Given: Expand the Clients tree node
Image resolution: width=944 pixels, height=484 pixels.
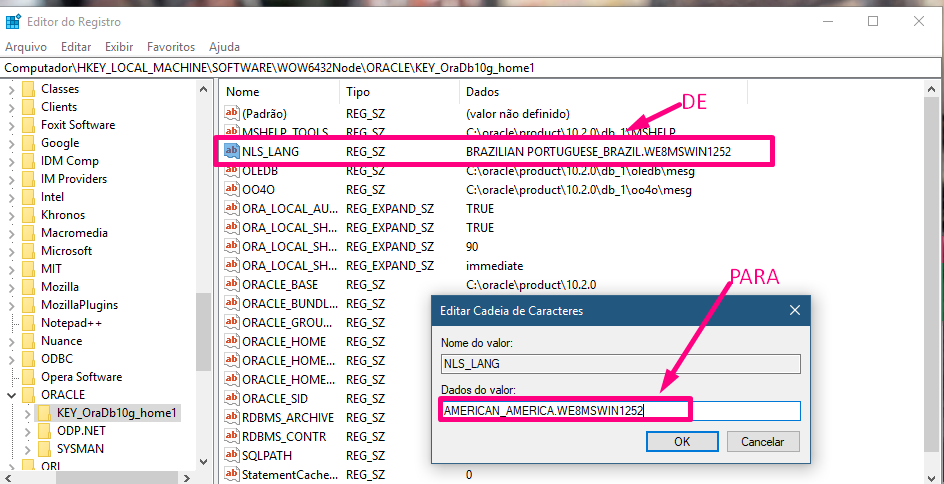Looking at the screenshot, I should [x=11, y=107].
